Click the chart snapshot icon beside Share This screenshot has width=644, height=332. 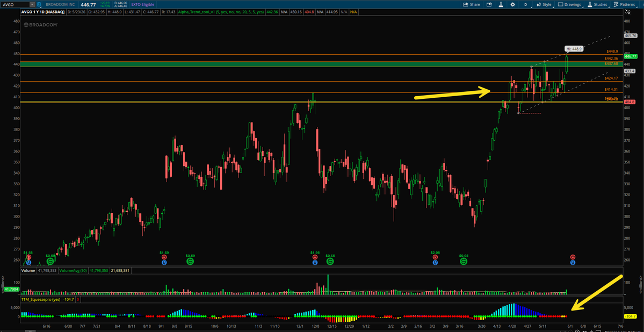click(489, 4)
